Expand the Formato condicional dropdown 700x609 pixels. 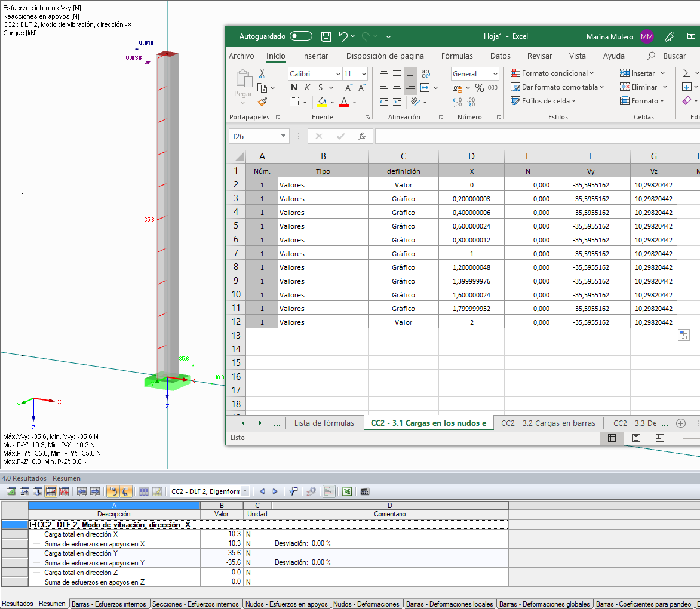tap(591, 73)
